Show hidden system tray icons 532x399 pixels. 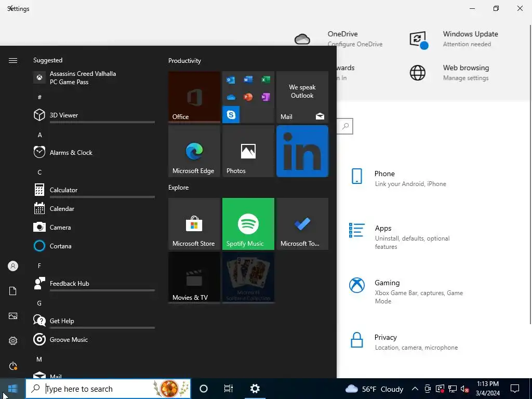pyautogui.click(x=415, y=389)
